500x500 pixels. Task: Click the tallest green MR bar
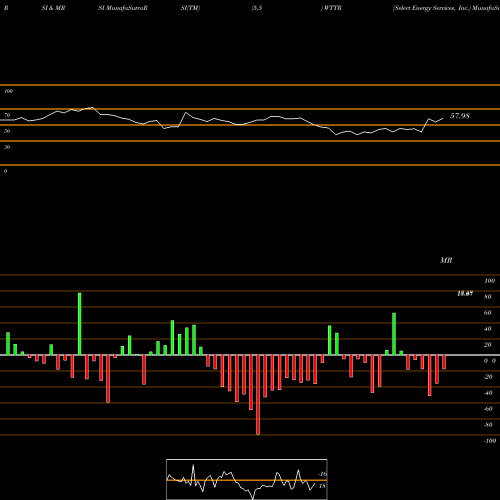point(80,324)
